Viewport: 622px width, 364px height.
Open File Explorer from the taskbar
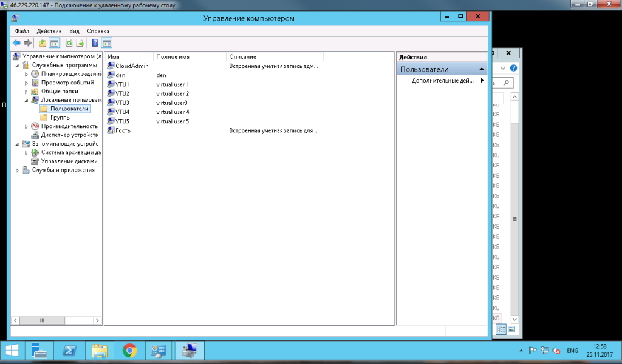100,351
